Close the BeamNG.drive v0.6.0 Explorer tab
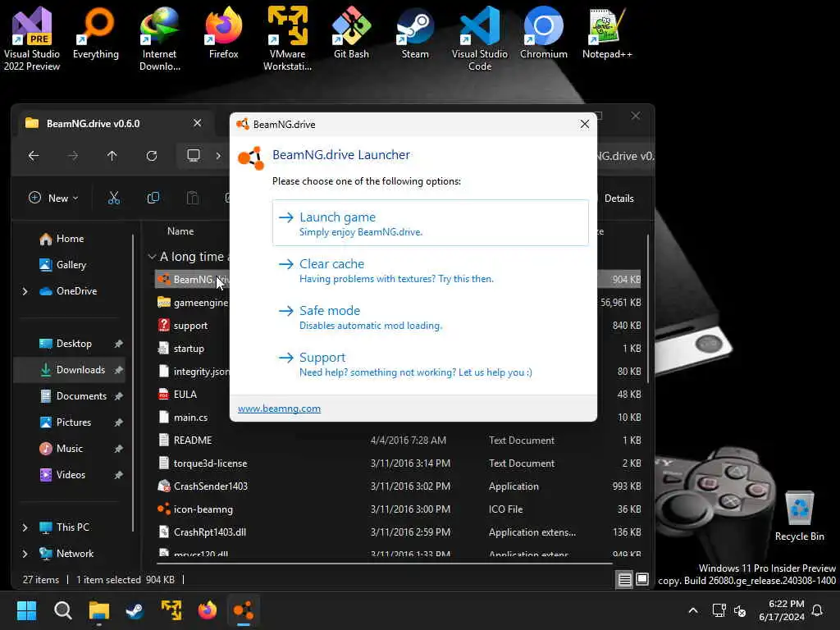 point(197,123)
